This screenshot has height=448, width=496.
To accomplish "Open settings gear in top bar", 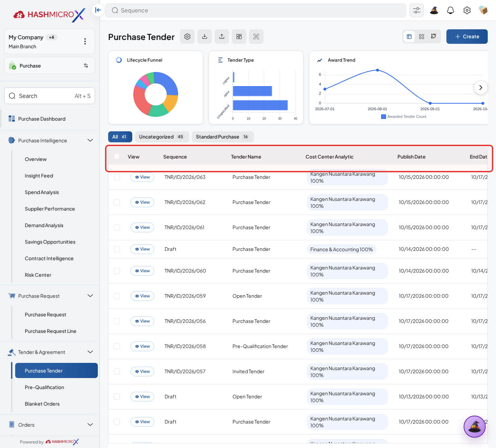I will click(467, 10).
